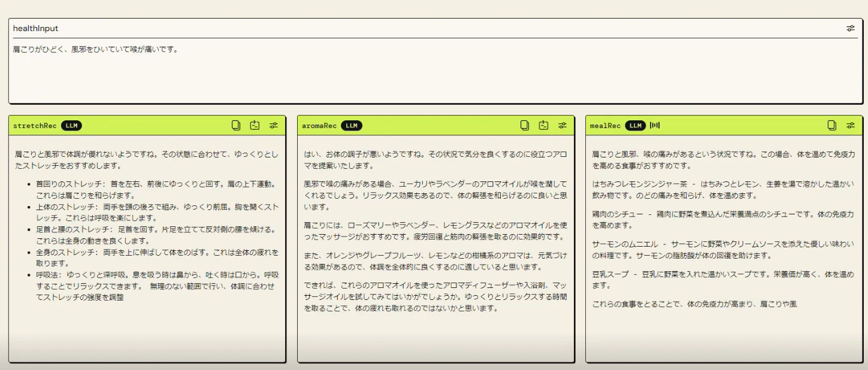Copy the mealRec output with copy icon
This screenshot has width=868, height=370.
point(832,125)
